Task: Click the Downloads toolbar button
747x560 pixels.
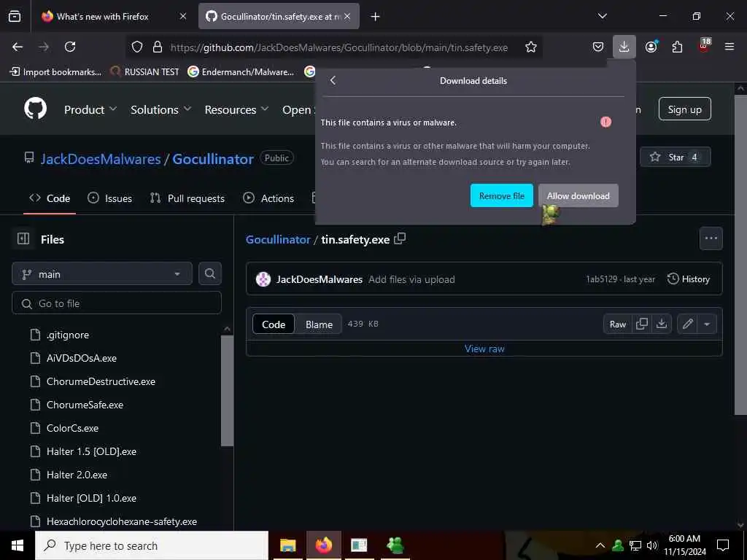Action: pos(624,47)
